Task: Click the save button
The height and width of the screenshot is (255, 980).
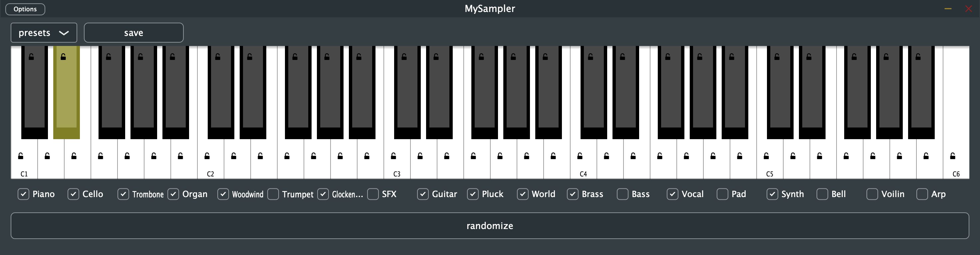Action: [133, 33]
